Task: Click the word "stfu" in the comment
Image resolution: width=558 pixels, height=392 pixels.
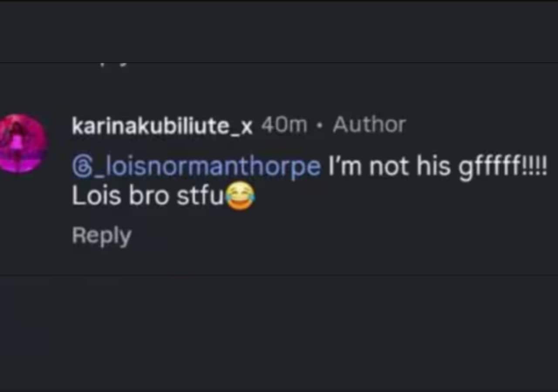Action: coord(200,197)
